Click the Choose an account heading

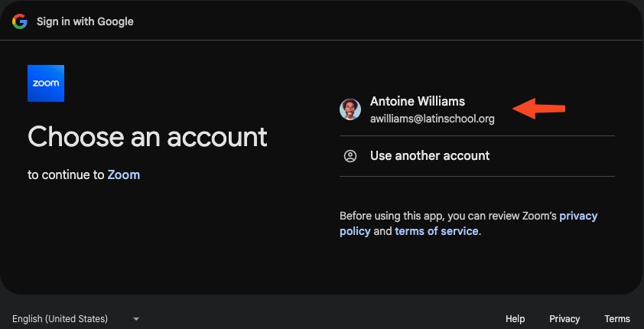click(148, 137)
